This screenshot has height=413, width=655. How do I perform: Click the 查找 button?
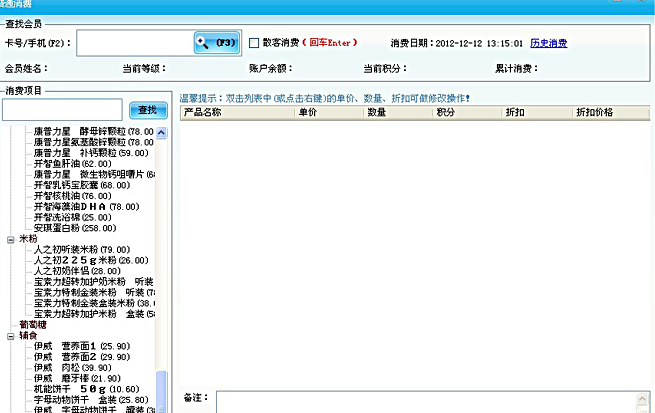tap(148, 110)
